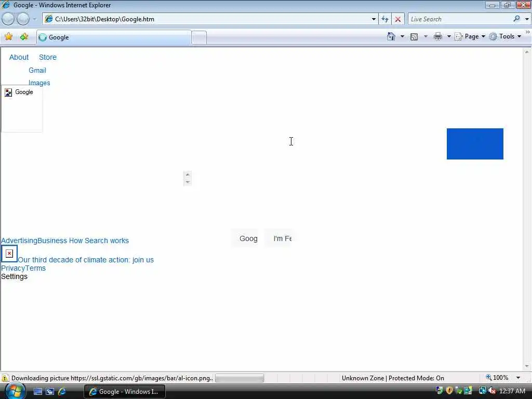Launch Internet Explorer from quick launch
The height and width of the screenshot is (399, 532).
point(62,391)
